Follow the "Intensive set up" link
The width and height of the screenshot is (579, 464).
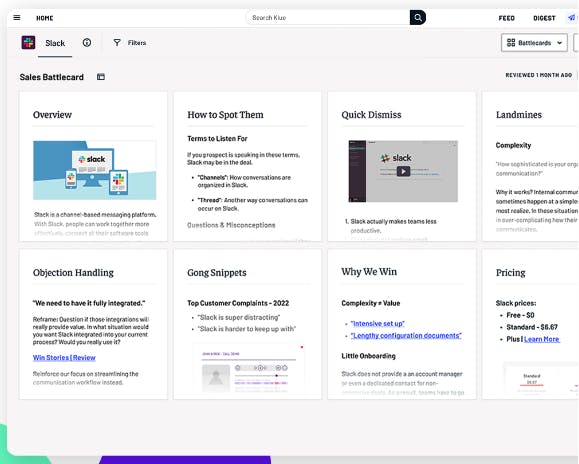[378, 324]
